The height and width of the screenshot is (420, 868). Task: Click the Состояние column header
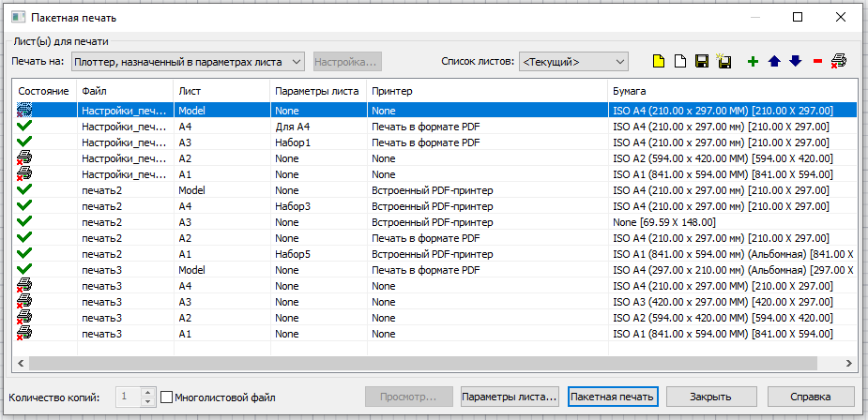(43, 91)
